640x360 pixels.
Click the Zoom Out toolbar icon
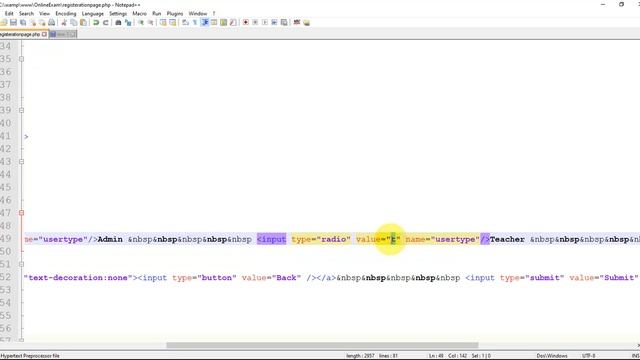(x=151, y=22)
